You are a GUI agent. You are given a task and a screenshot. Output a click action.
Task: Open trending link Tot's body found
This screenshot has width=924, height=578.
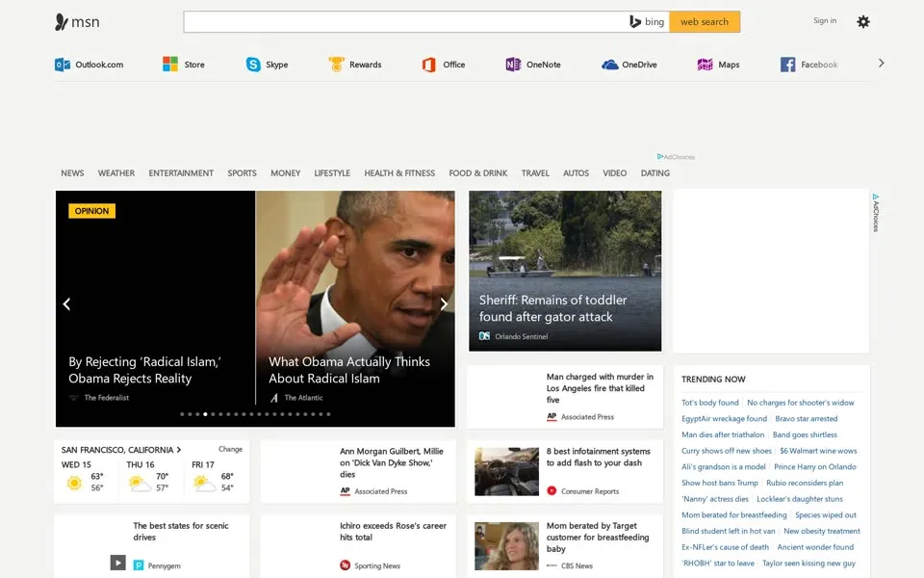(x=710, y=403)
